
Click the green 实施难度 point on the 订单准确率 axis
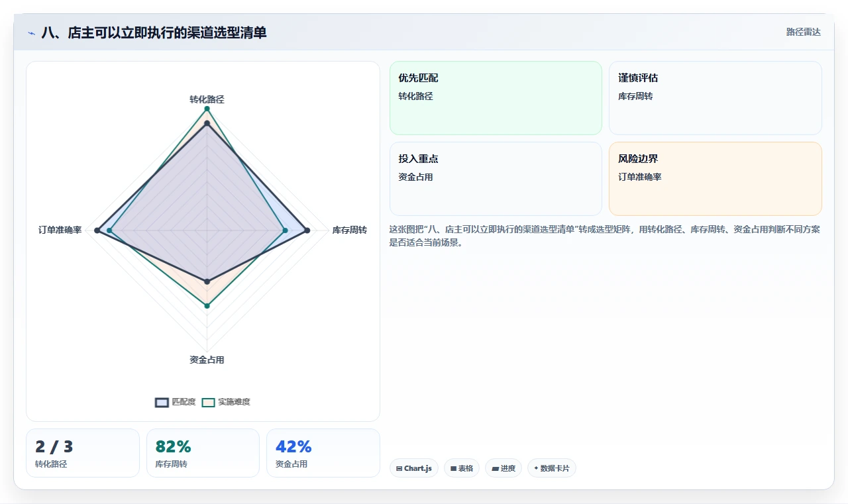pyautogui.click(x=110, y=230)
